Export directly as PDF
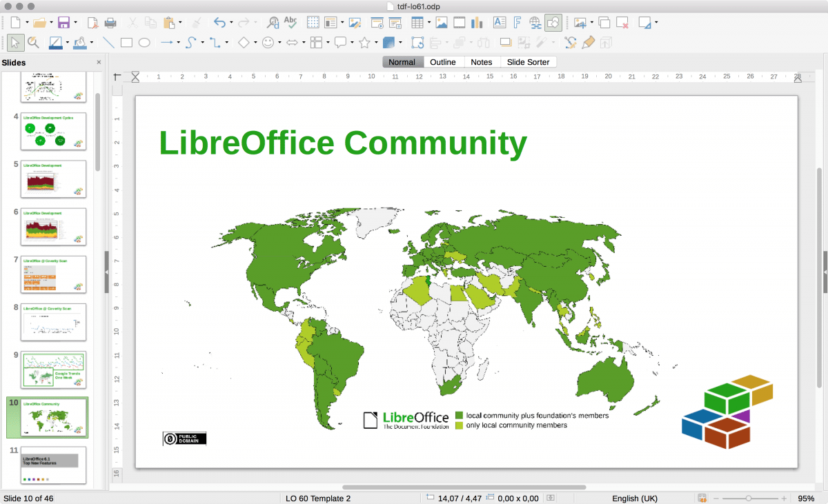 tap(92, 23)
